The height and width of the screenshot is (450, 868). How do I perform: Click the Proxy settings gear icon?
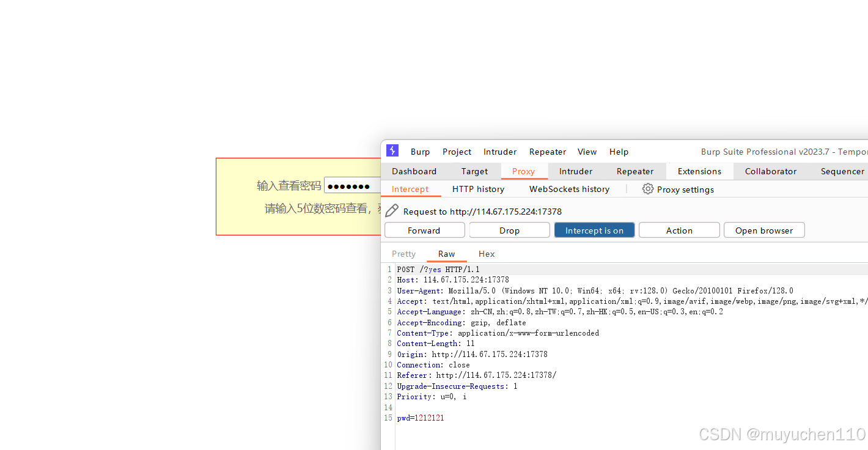(648, 189)
